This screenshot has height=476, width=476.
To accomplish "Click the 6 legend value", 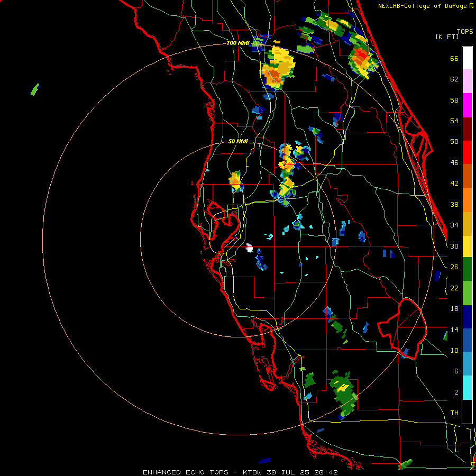I will tap(456, 371).
